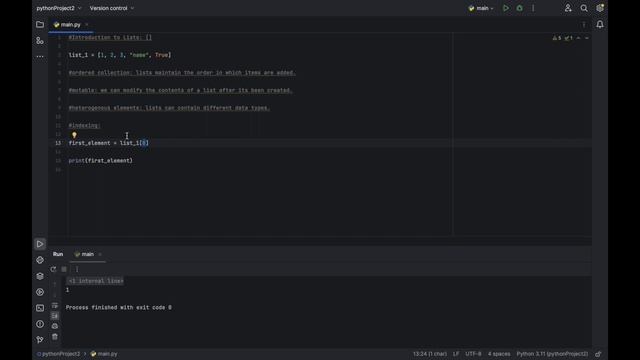640x360 pixels.
Task: Click the list_1 assignment line
Action: pyautogui.click(x=120, y=55)
